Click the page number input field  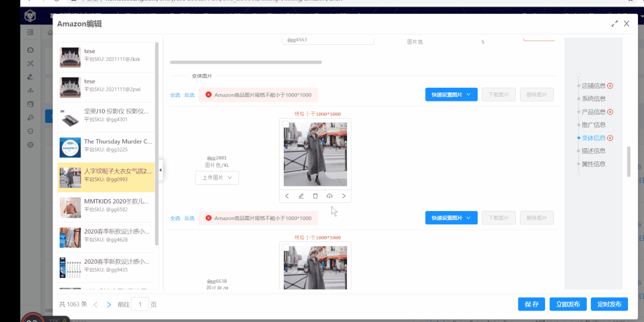tap(140, 305)
